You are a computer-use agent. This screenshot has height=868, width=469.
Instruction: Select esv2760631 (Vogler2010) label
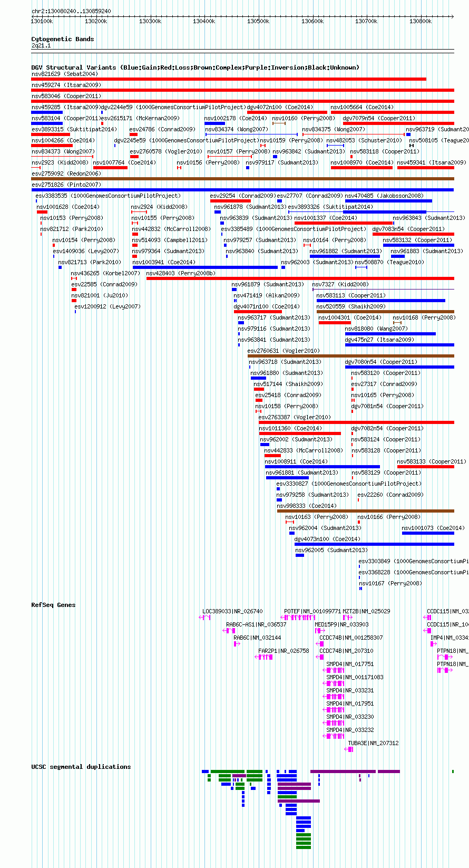click(x=284, y=351)
